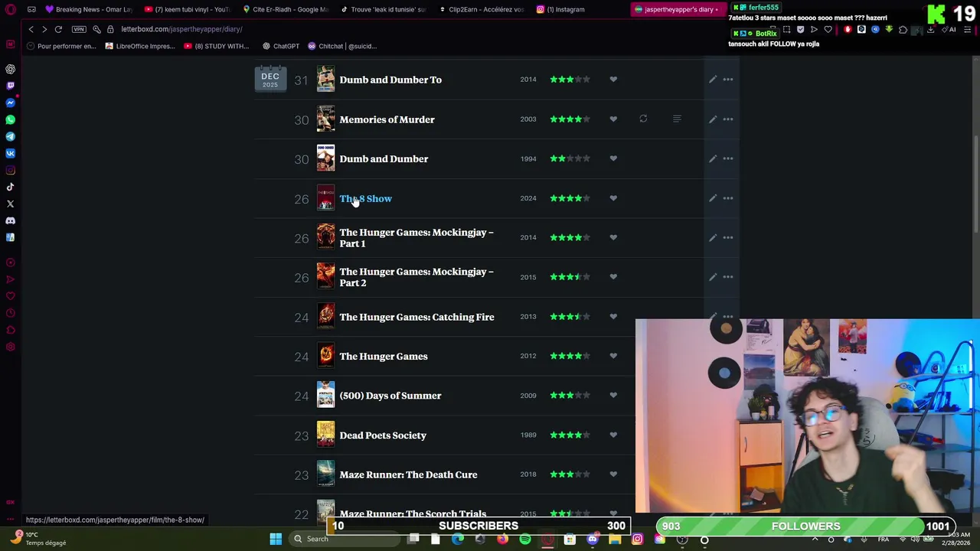980x551 pixels.
Task: Open the tab search icon left of the tabs
Action: point(31,9)
